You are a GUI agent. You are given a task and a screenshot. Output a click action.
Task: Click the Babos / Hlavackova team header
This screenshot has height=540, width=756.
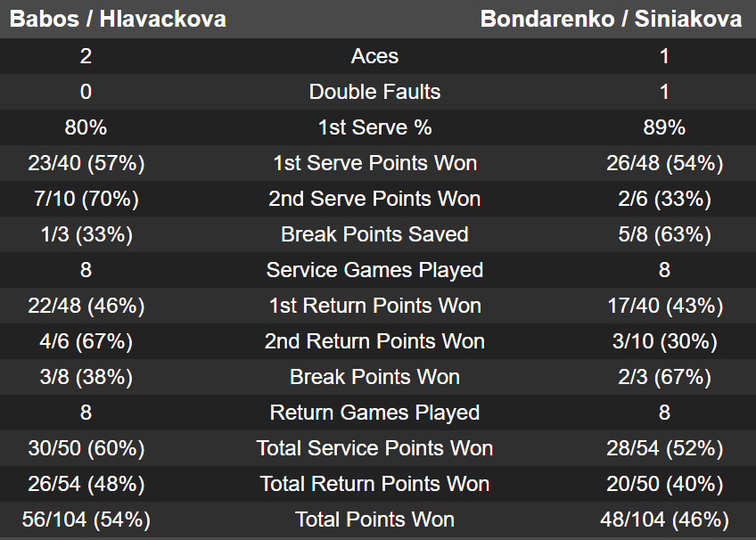pyautogui.click(x=118, y=19)
